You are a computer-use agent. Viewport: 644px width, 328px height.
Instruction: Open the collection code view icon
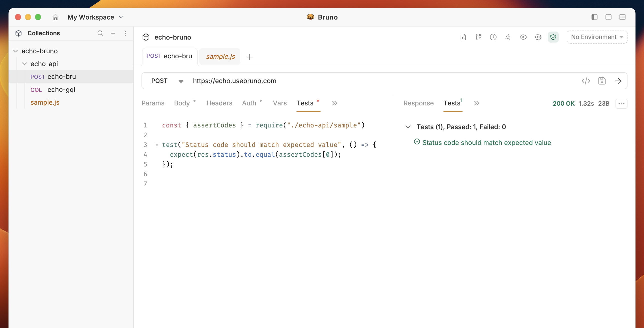click(x=463, y=37)
